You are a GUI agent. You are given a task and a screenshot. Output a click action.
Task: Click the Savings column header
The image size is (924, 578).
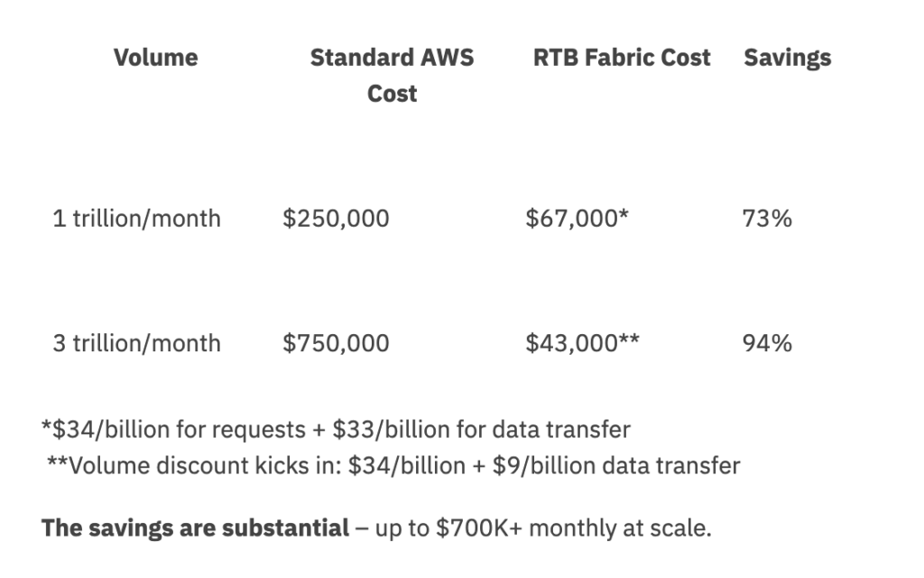coord(787,58)
